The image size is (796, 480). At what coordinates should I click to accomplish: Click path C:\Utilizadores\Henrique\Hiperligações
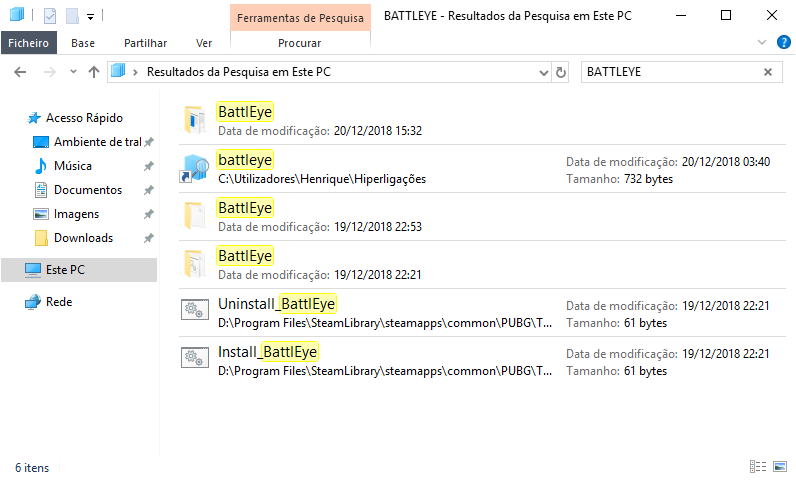tap(322, 179)
